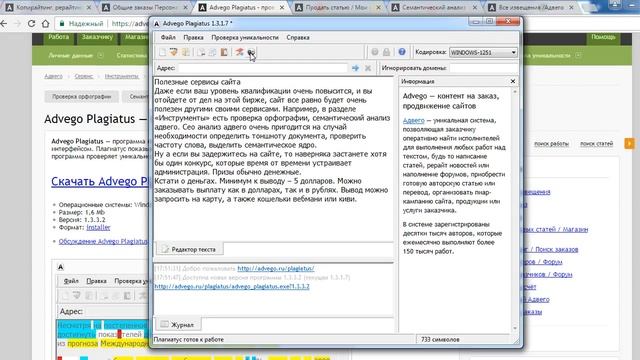Start deep uniqueness check icon under the cursor
The height and width of the screenshot is (360, 640).
251,52
